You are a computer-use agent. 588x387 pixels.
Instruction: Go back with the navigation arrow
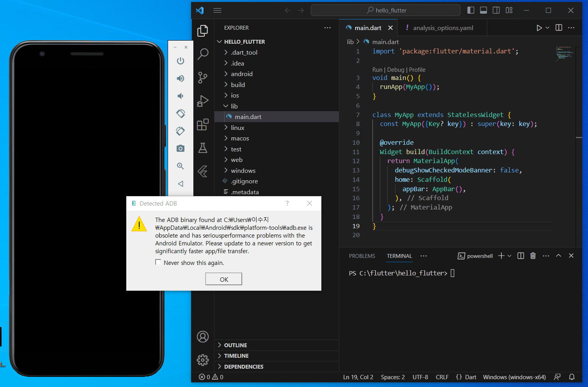pyautogui.click(x=288, y=11)
